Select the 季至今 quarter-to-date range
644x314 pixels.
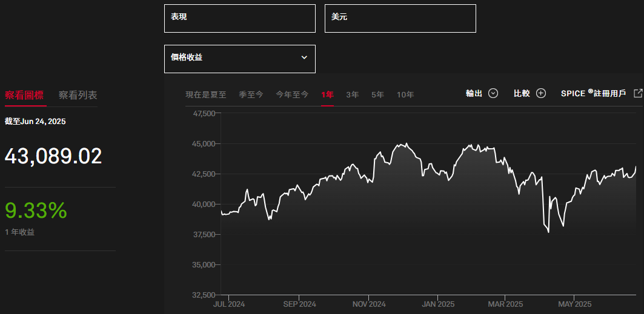pos(251,95)
